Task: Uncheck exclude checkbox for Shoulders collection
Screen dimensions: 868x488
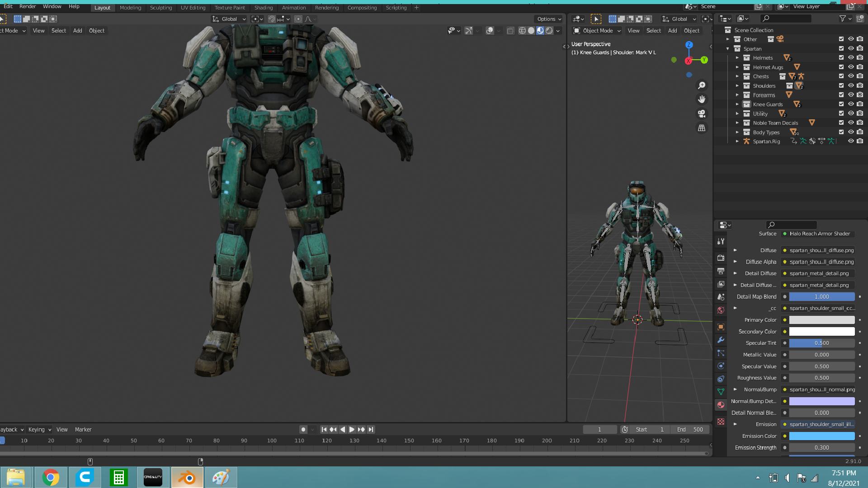Action: tap(841, 86)
